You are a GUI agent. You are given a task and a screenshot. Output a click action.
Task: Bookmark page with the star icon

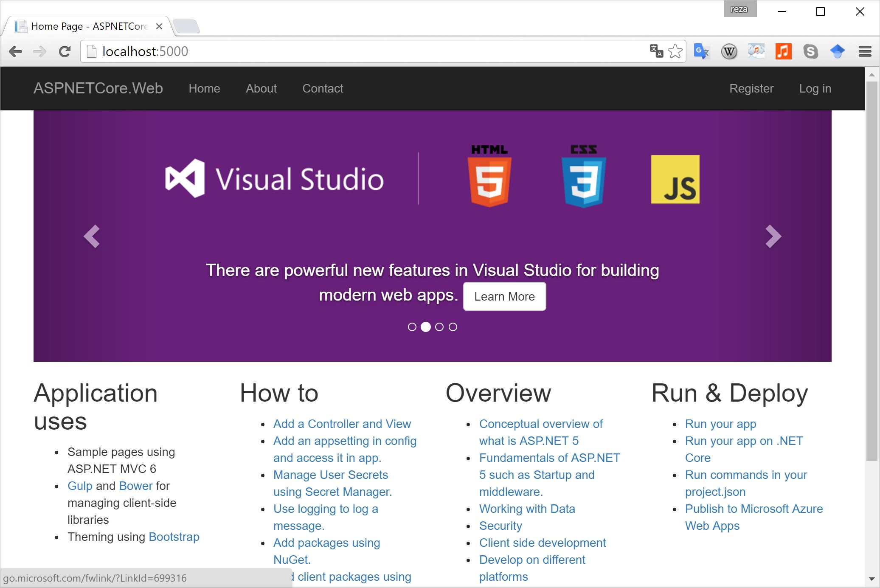tap(675, 52)
